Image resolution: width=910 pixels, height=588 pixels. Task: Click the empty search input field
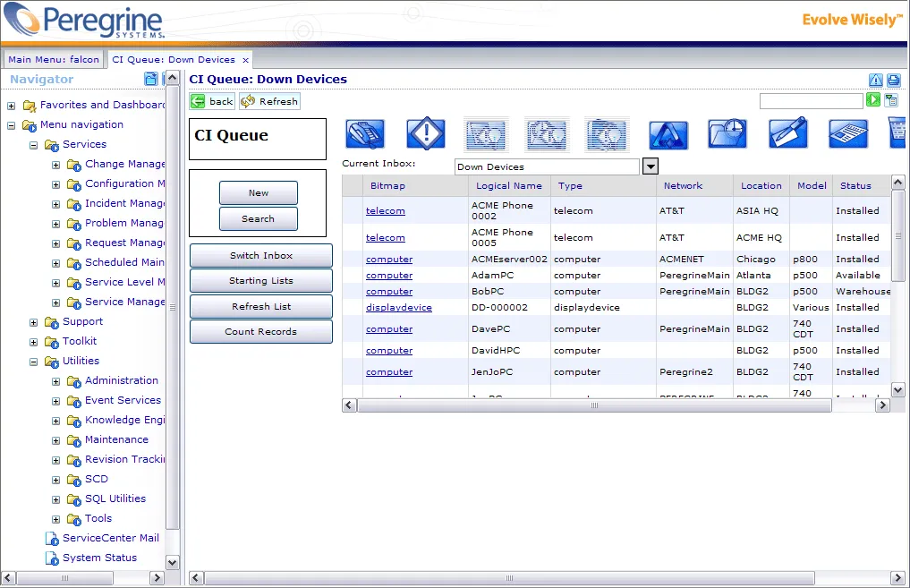812,101
